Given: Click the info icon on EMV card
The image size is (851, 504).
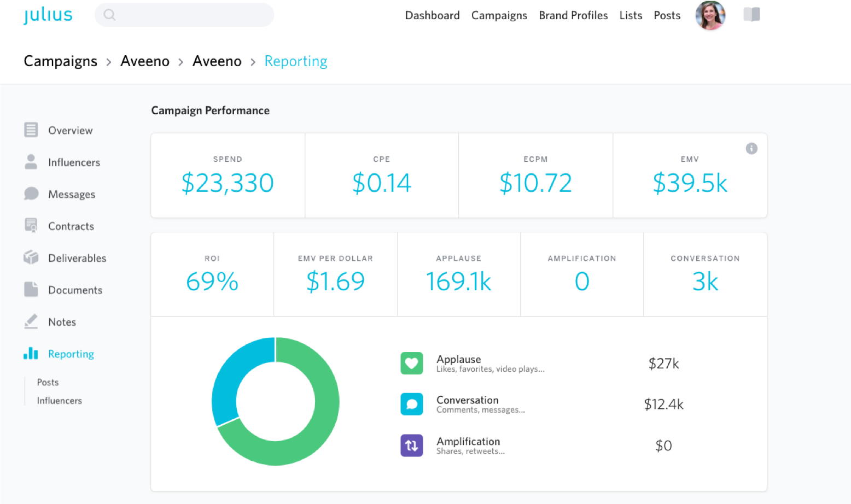Looking at the screenshot, I should 751,149.
